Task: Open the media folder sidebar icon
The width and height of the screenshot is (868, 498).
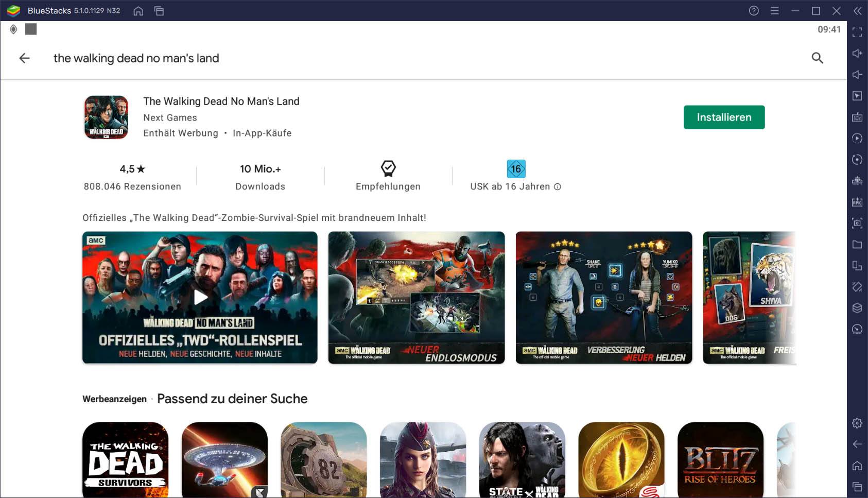Action: click(857, 244)
